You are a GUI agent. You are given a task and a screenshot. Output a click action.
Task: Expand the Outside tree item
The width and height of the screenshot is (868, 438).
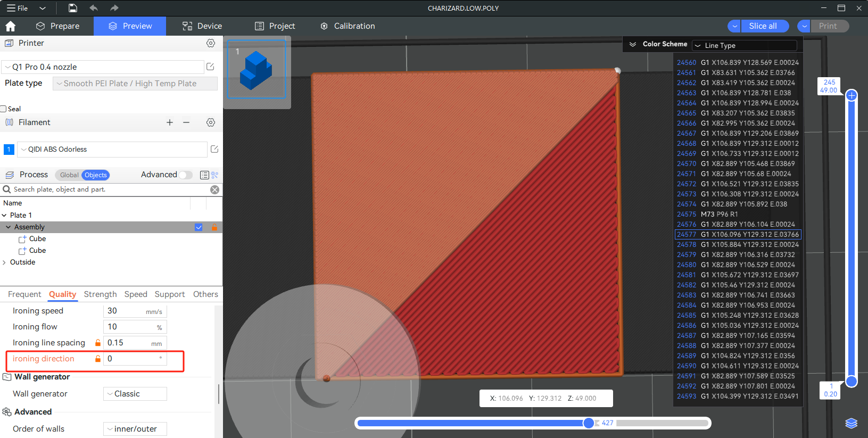tap(4, 262)
